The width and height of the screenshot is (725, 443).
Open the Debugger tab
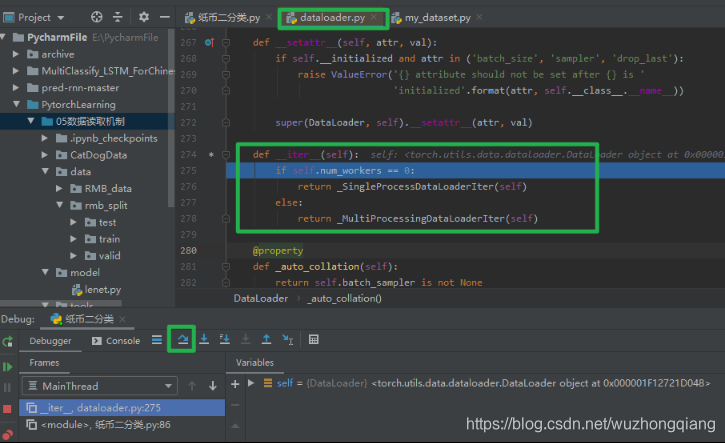pyautogui.click(x=50, y=341)
